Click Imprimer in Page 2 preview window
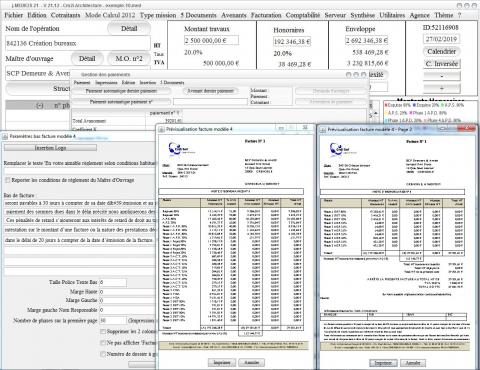 coord(383,363)
